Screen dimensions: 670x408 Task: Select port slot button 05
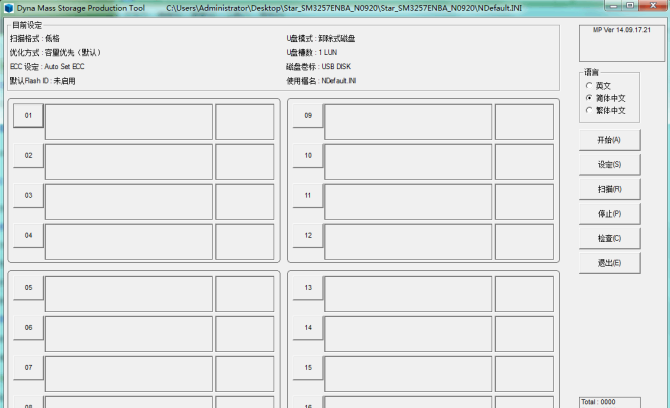click(x=28, y=288)
